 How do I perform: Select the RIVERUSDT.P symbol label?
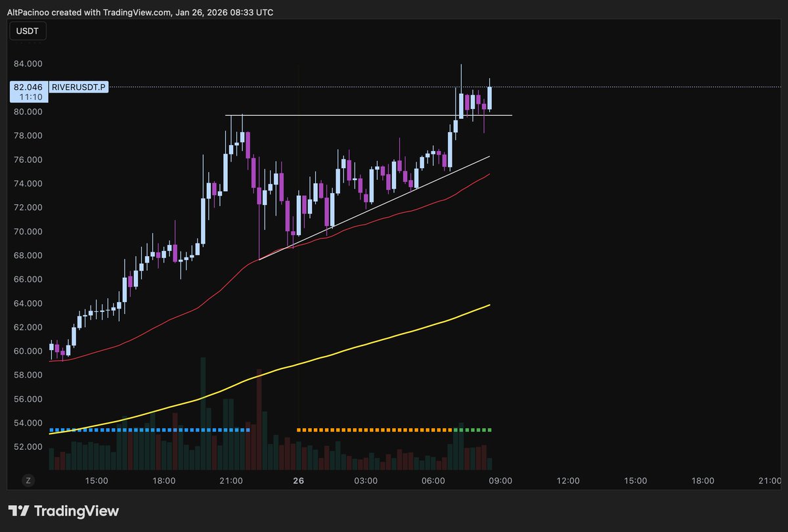pos(78,87)
